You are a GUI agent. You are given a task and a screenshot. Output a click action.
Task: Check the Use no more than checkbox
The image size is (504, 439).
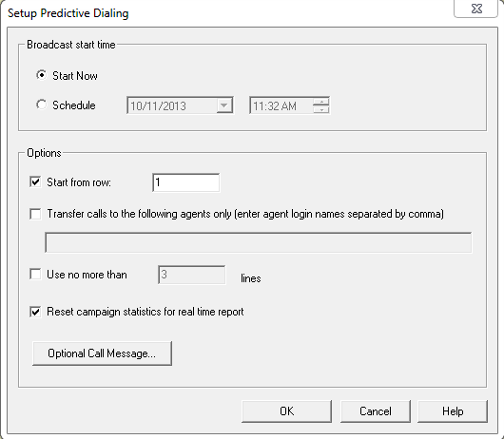[35, 275]
